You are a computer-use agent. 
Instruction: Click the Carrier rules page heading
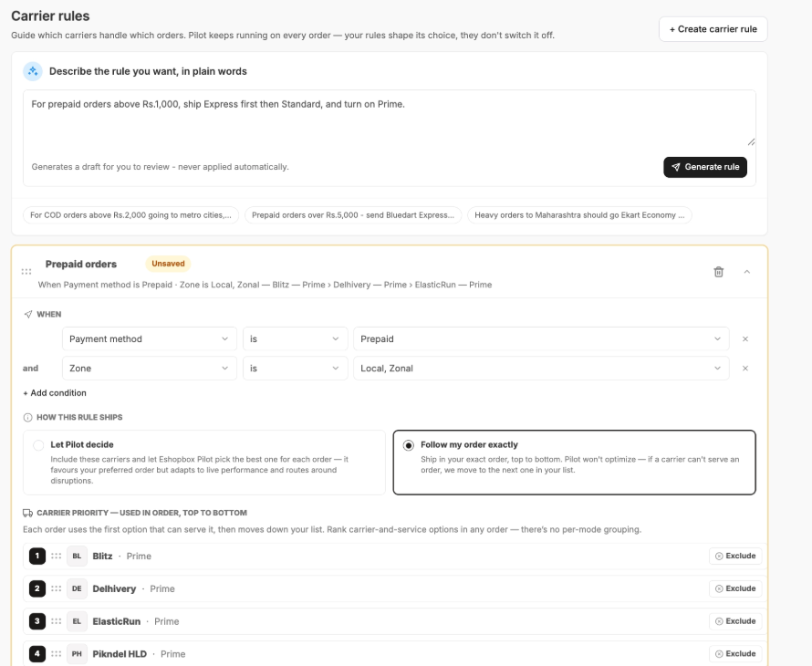click(50, 16)
